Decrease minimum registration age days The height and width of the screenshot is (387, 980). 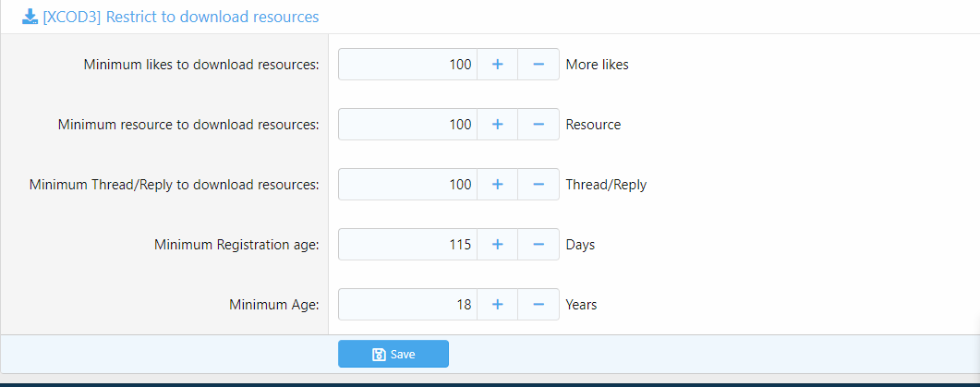(538, 245)
